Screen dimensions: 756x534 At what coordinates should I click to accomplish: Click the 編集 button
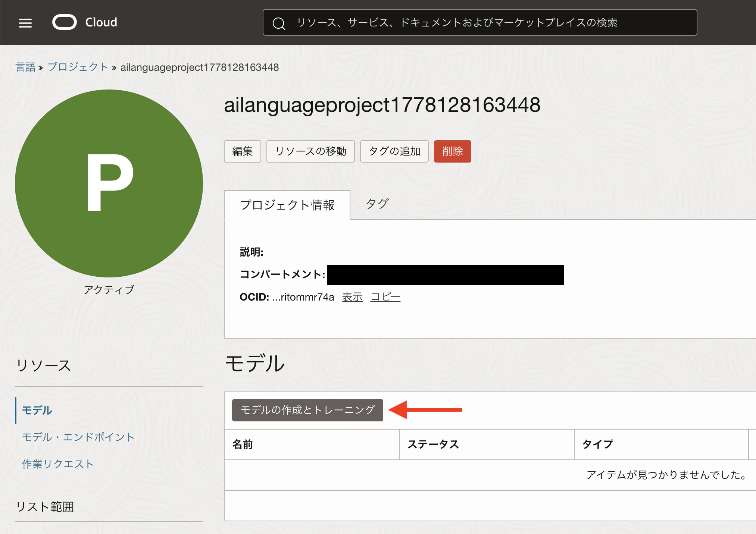243,151
